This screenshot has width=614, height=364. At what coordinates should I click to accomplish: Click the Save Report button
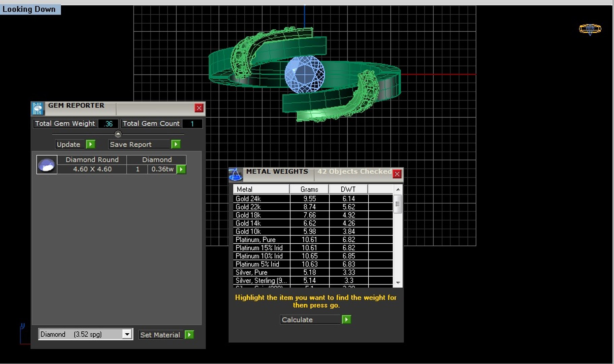tap(139, 144)
